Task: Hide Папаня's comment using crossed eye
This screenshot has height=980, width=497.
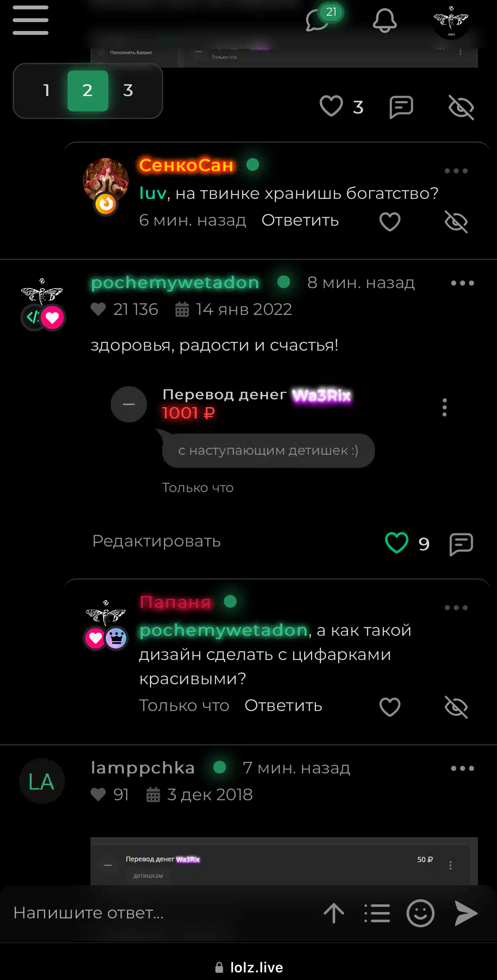Action: click(456, 707)
